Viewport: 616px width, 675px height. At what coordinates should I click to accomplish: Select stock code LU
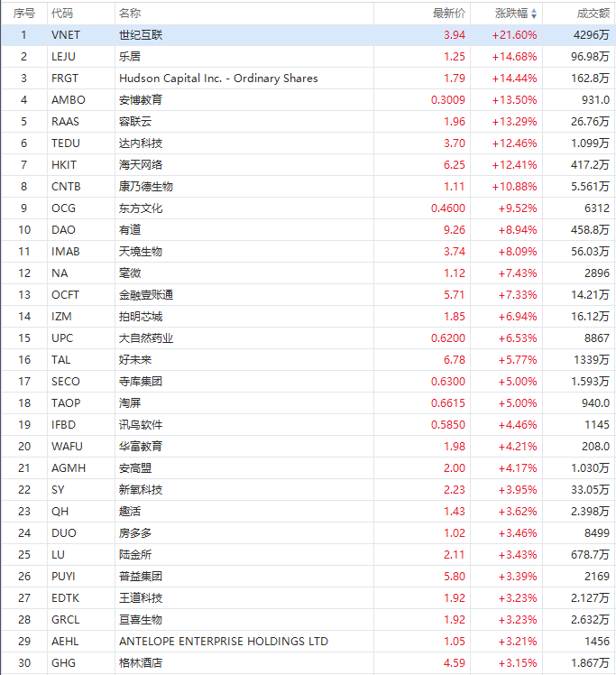(58, 554)
